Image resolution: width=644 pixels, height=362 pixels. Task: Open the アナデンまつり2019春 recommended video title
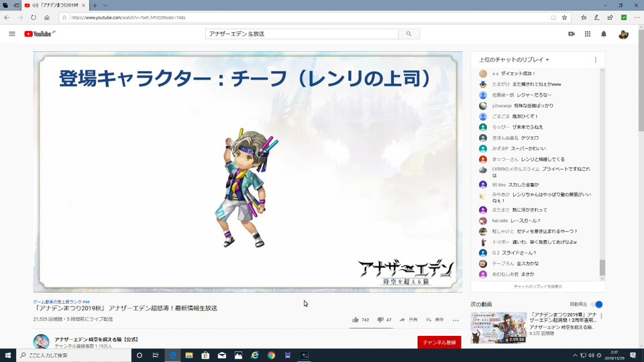563,317
